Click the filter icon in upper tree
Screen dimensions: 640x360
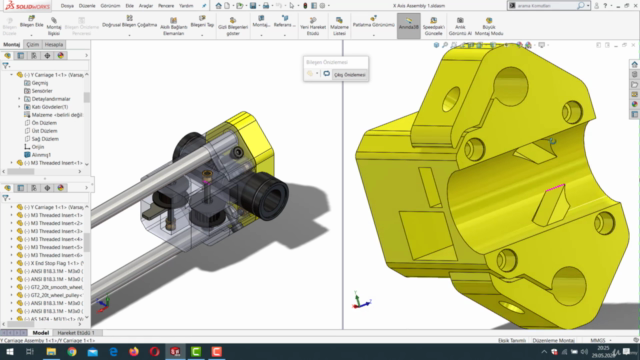pyautogui.click(x=6, y=65)
